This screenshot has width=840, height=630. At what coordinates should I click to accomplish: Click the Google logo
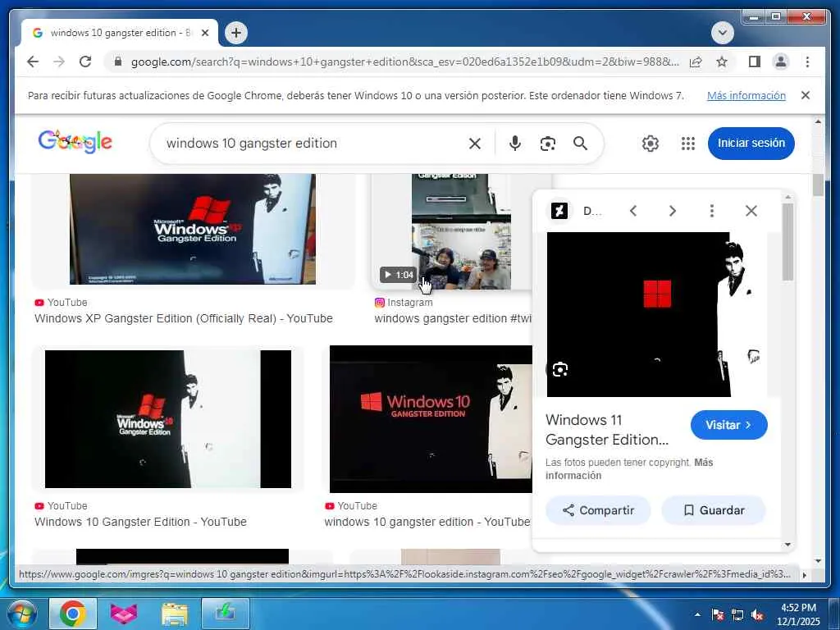(x=75, y=142)
